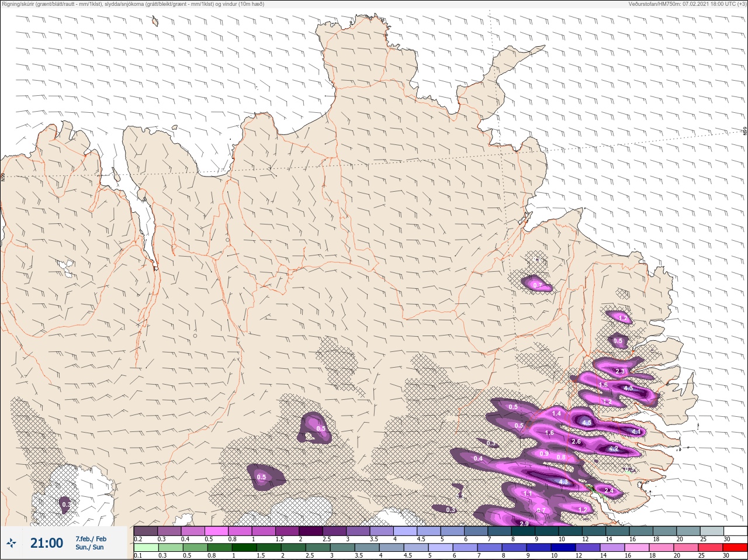Viewport: 748px width, 560px height.
Task: Click the 0.4 precipitation value on the map
Action: pyautogui.click(x=478, y=458)
